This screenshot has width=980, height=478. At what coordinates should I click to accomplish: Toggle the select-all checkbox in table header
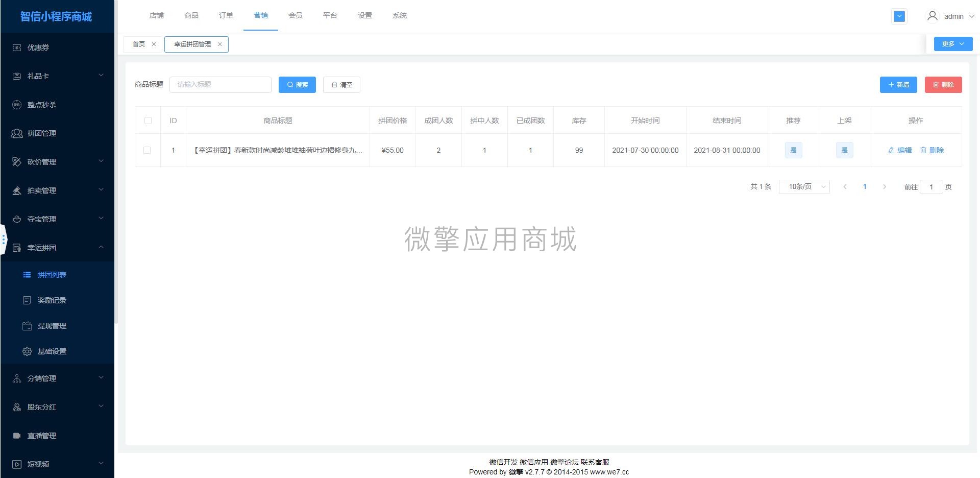tap(148, 121)
